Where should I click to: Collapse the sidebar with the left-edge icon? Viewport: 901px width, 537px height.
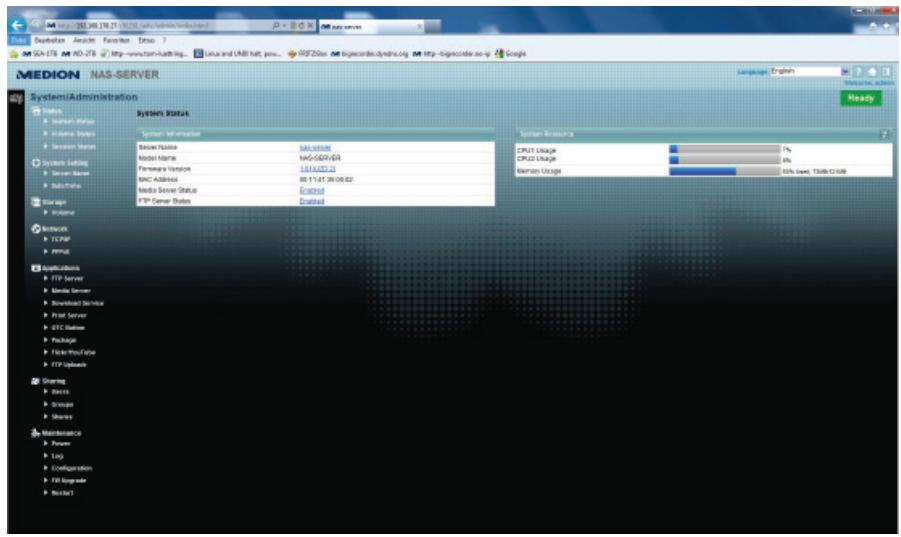(x=16, y=99)
